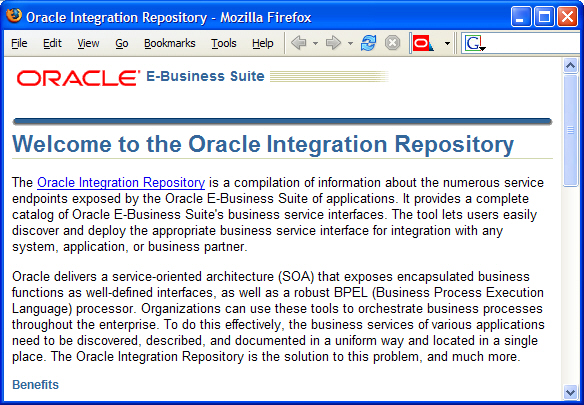Screen dimensions: 584x405
Task: Close the Firefox window
Action: click(x=567, y=16)
